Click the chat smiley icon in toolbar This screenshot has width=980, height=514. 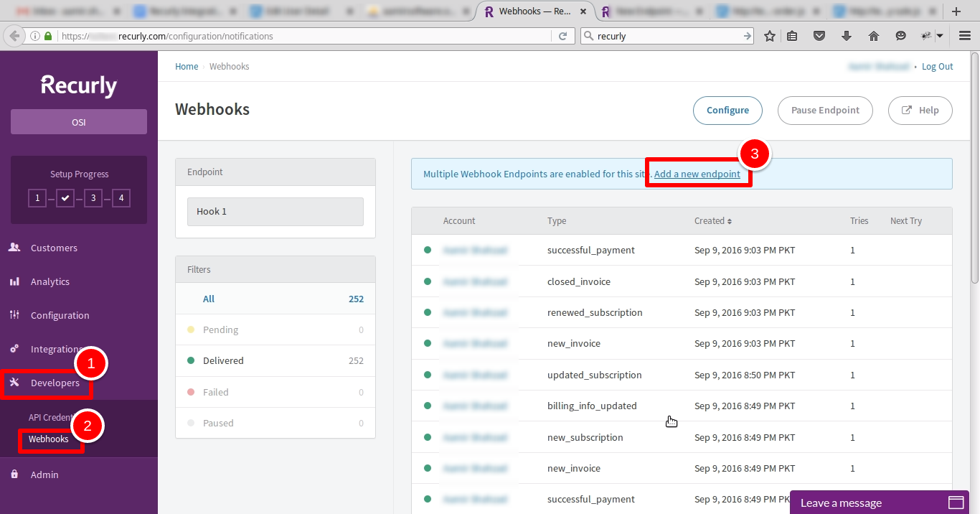click(901, 36)
